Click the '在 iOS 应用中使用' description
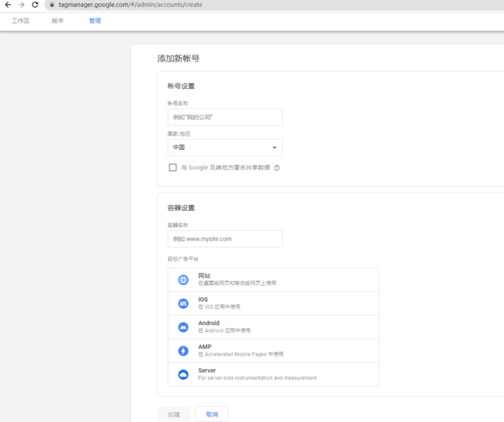Image resolution: width=504 pixels, height=422 pixels. click(x=219, y=307)
